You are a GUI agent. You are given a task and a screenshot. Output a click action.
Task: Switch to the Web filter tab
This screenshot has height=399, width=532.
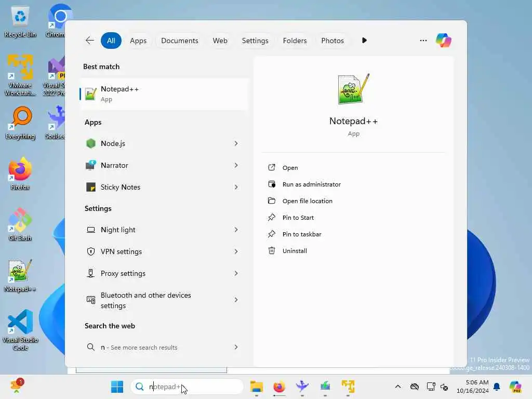(x=220, y=41)
